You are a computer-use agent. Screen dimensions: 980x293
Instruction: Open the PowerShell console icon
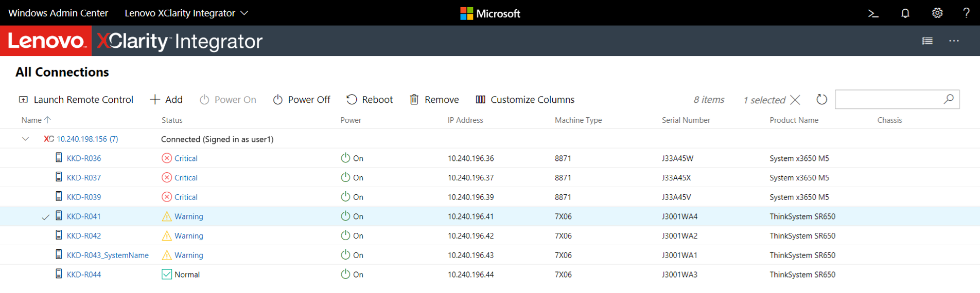(873, 13)
